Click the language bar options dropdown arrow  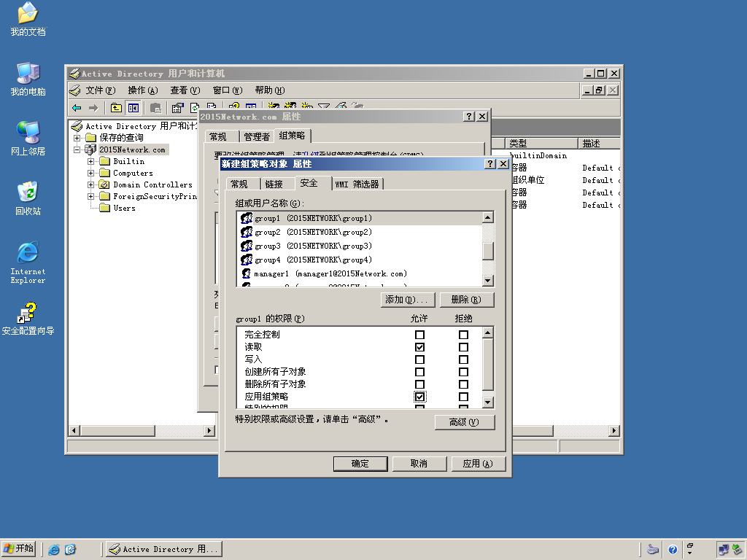(x=689, y=553)
